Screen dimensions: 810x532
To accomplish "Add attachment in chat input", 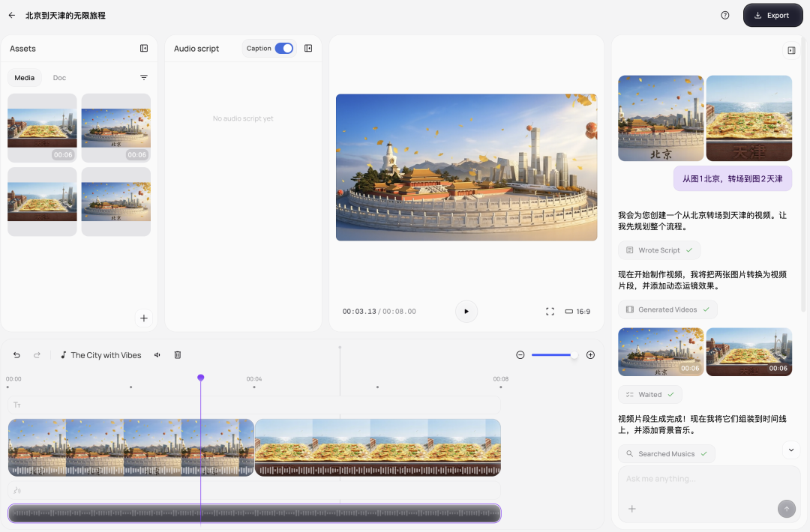I will click(x=631, y=509).
